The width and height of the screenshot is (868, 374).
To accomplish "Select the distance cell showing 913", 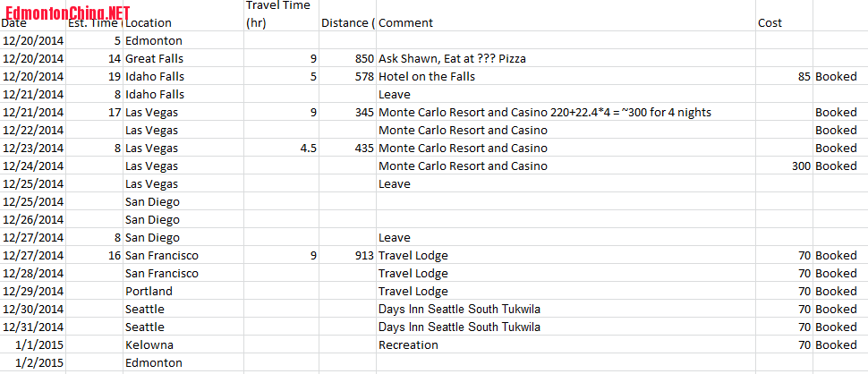I will pyautogui.click(x=363, y=255).
